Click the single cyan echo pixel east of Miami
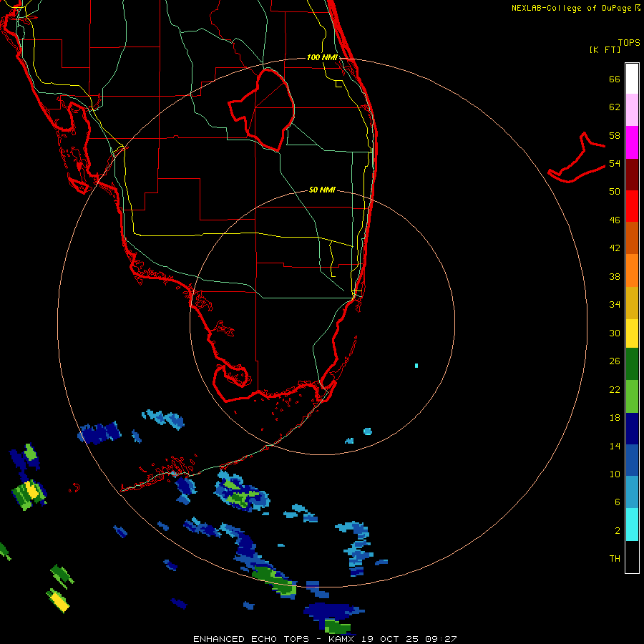 click(x=416, y=366)
